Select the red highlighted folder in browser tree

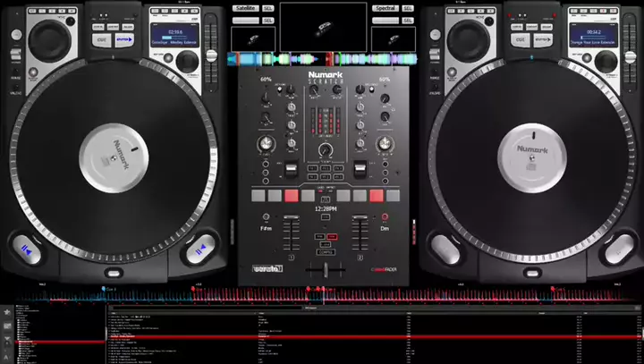[x=60, y=342]
